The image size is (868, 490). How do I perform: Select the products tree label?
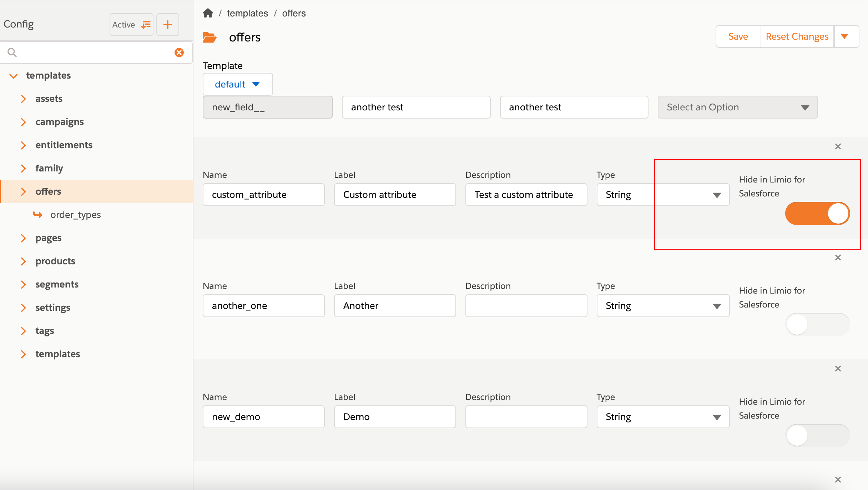(x=55, y=261)
